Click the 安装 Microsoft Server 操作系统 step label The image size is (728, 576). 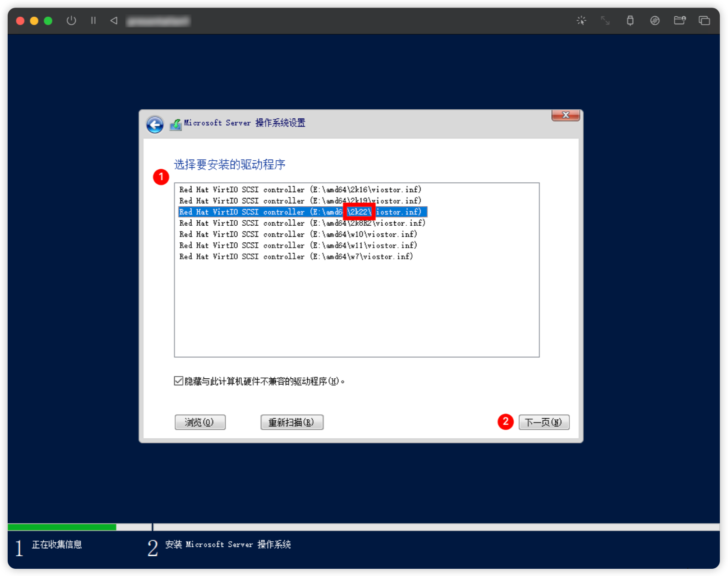tap(228, 544)
